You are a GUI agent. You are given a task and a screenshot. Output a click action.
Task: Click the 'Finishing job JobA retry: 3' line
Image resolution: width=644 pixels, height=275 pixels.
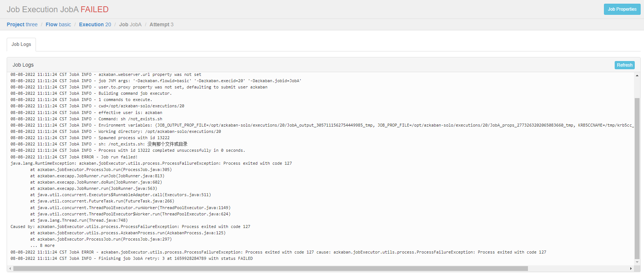tap(132, 258)
